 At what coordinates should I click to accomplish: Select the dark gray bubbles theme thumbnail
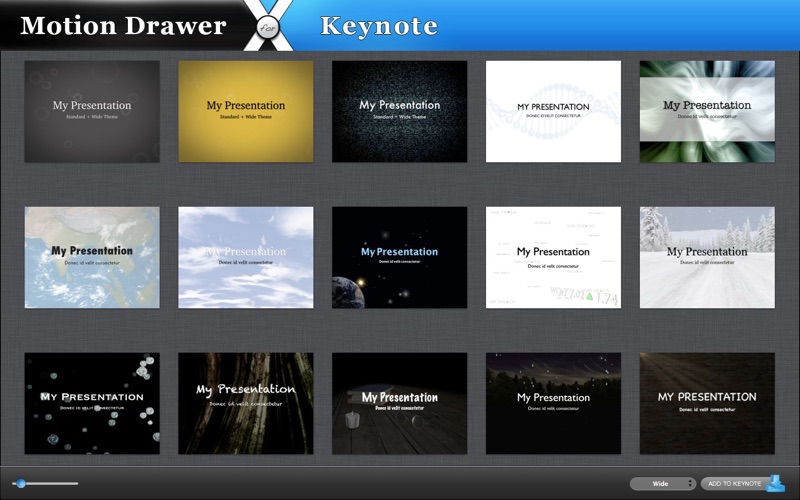tap(92, 112)
